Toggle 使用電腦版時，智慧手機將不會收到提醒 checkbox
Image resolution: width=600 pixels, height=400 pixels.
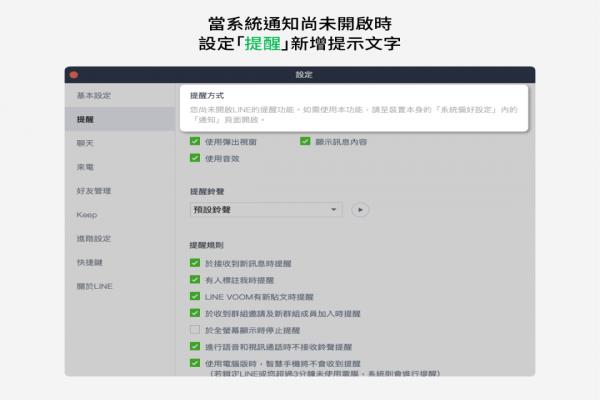195,363
